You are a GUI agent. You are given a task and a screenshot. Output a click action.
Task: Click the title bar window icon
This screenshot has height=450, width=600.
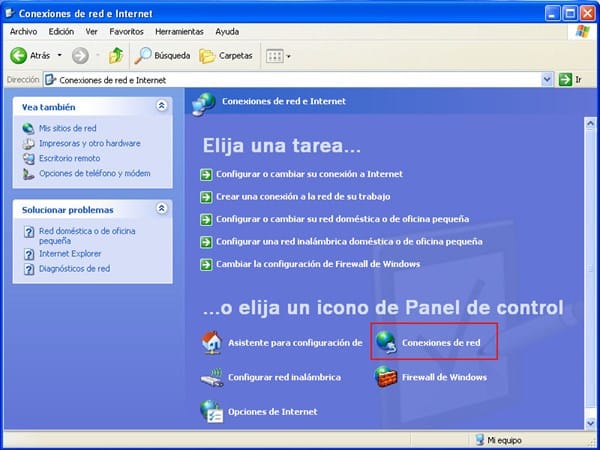(9, 13)
